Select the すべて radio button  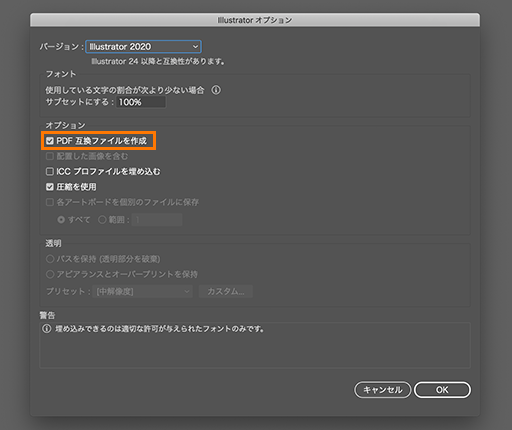[61, 220]
